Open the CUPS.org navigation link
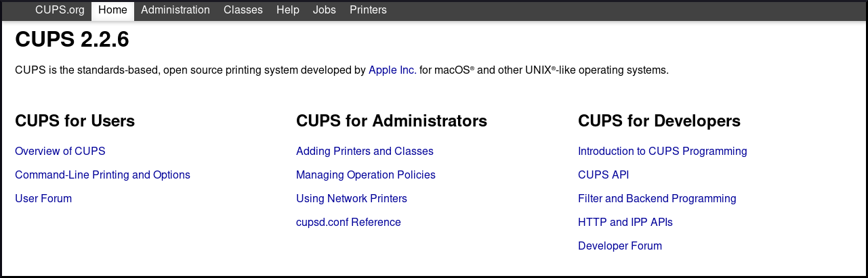 click(60, 10)
